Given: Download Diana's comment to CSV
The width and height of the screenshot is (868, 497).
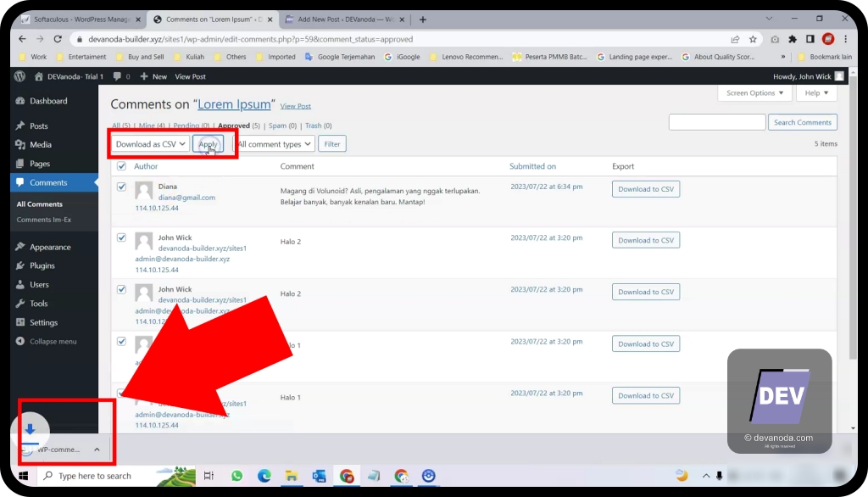Looking at the screenshot, I should point(646,189).
